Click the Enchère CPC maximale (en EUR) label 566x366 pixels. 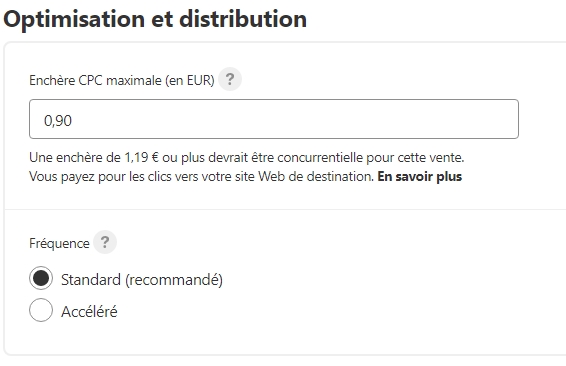coord(122,80)
